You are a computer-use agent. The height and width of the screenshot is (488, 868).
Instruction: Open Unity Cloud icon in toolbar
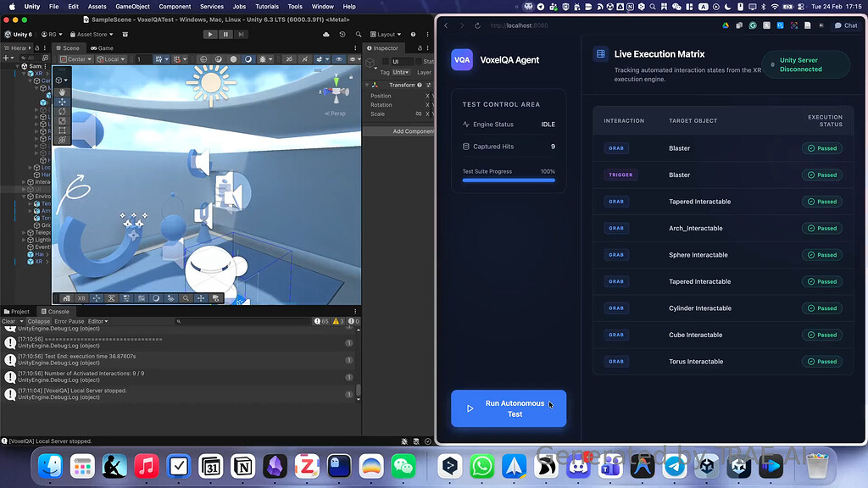point(326,34)
